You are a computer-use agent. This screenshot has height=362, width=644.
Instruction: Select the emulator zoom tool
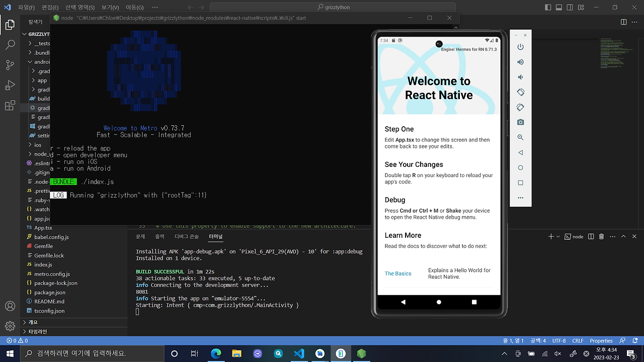[520, 137]
